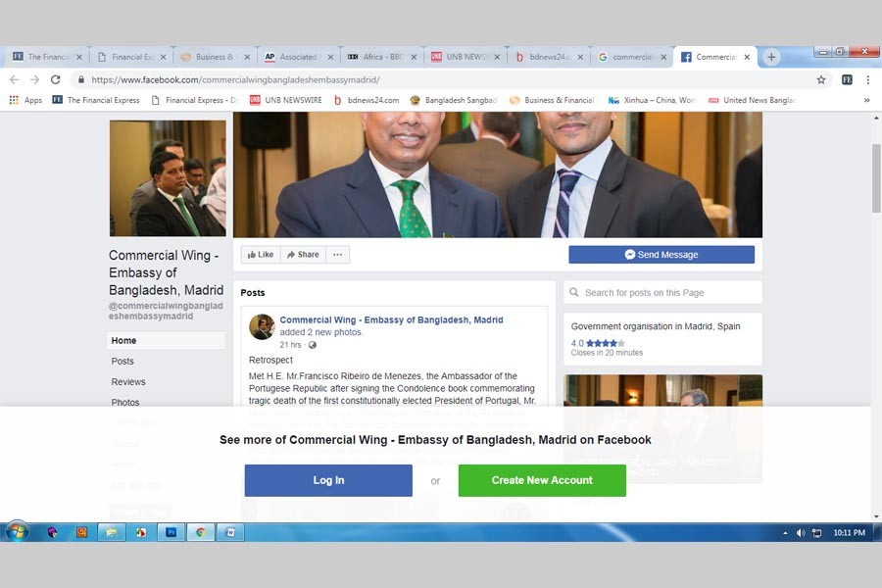The image size is (882, 588).
Task: Open the Chrome Apps grid shortcut
Action: [x=25, y=100]
